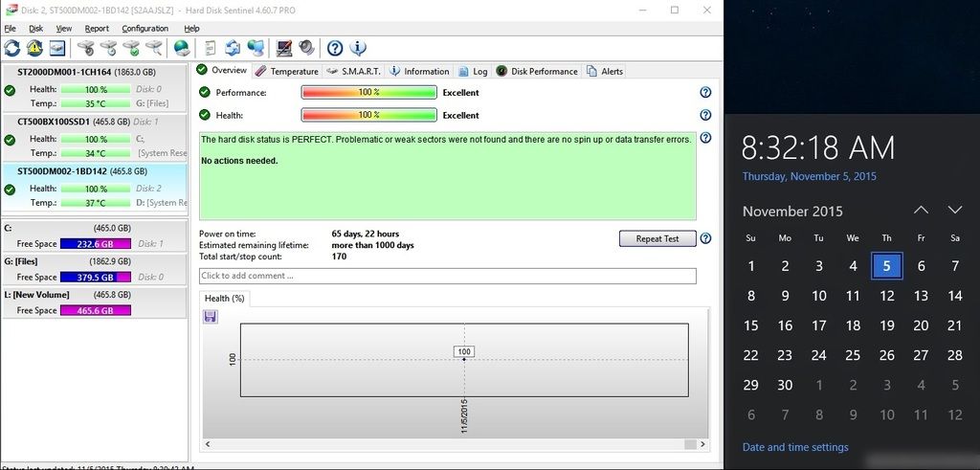Click the blue question mark toolbar icon
Viewport: 980px width, 470px height.
(x=335, y=48)
